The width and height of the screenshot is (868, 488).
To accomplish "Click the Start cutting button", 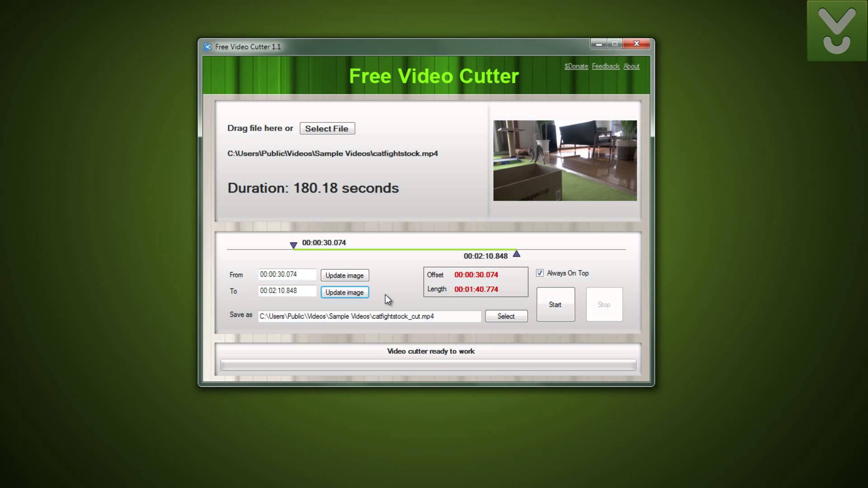I will [x=554, y=304].
